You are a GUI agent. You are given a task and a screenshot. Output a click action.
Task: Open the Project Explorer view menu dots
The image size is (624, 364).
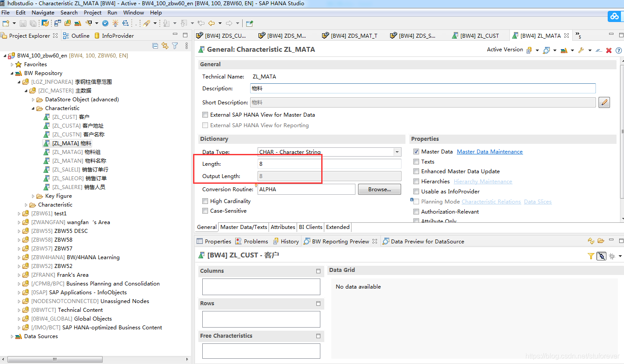coord(187,46)
